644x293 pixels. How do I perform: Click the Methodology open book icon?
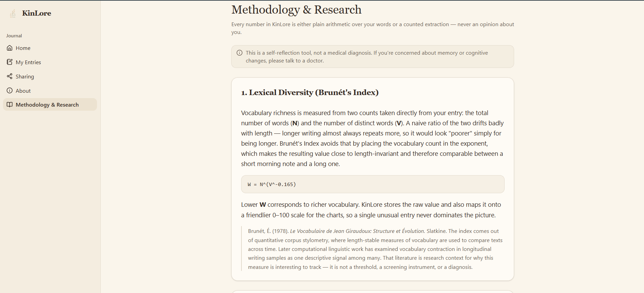pos(9,105)
